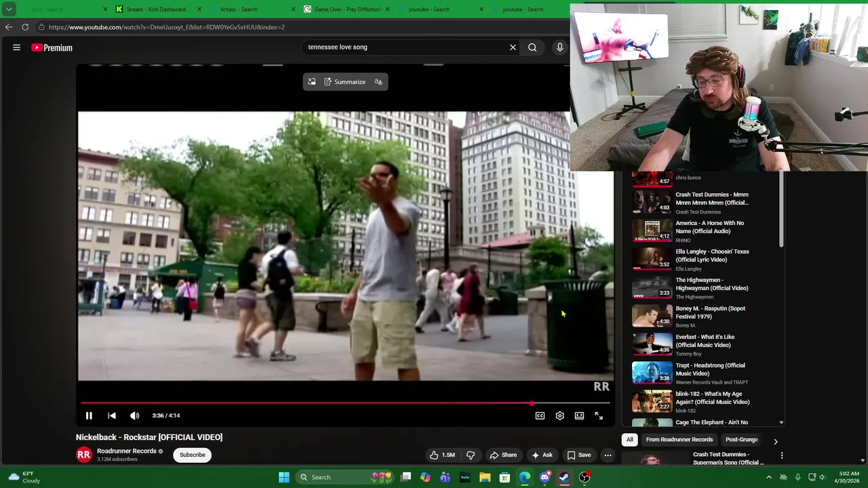
Task: Start voice search with microphone
Action: (x=560, y=47)
